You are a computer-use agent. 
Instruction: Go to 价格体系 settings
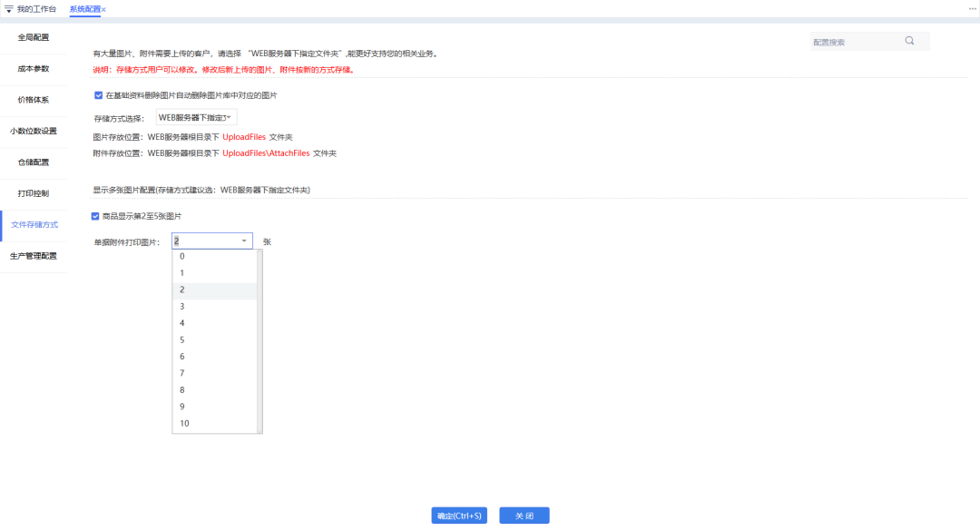pos(34,100)
